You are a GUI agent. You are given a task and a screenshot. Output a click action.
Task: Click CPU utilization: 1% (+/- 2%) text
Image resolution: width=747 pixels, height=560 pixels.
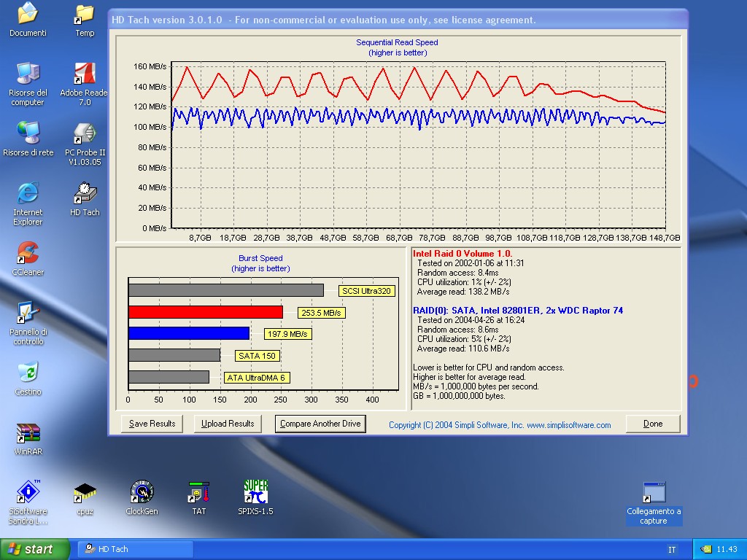click(464, 282)
